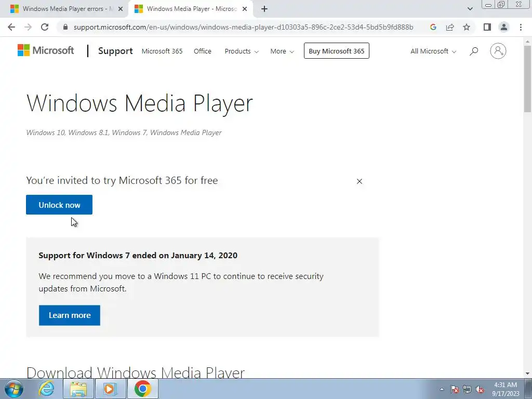Click the scrollbar down arrow

pos(527,374)
